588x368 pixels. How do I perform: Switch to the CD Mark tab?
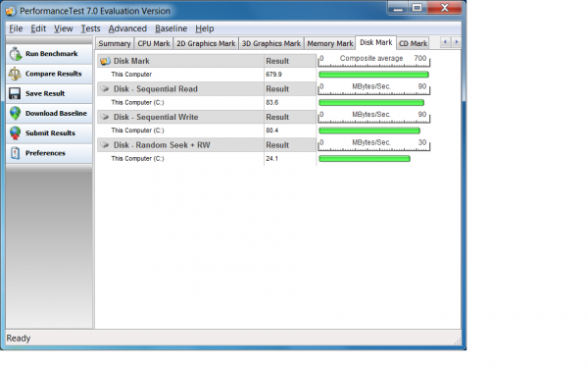click(413, 43)
